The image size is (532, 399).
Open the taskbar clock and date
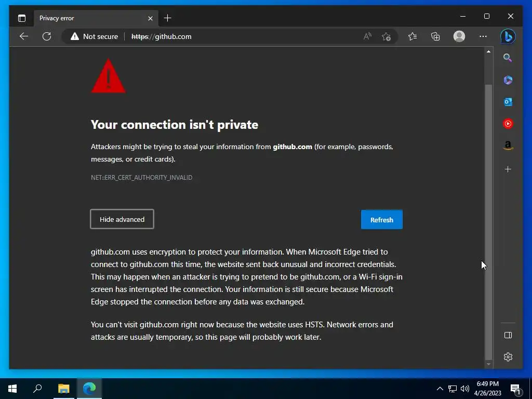487,389
